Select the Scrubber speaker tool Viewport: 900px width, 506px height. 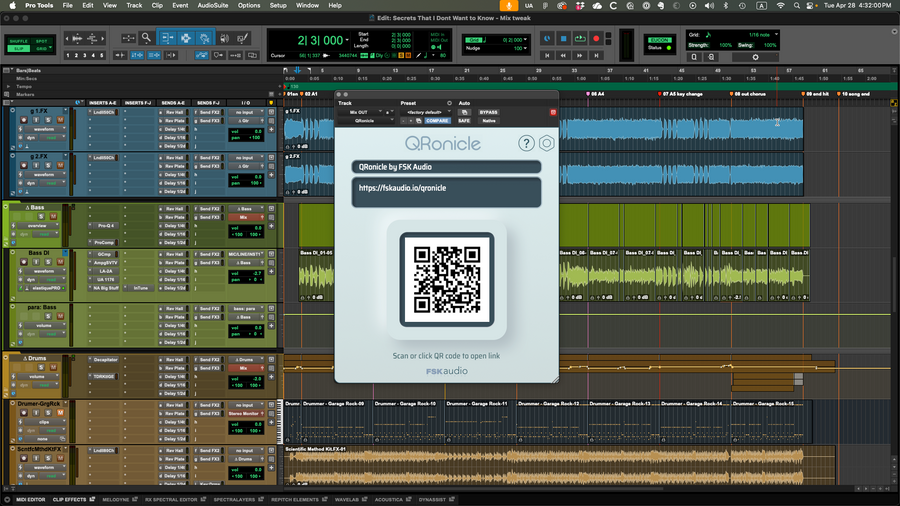pos(224,38)
